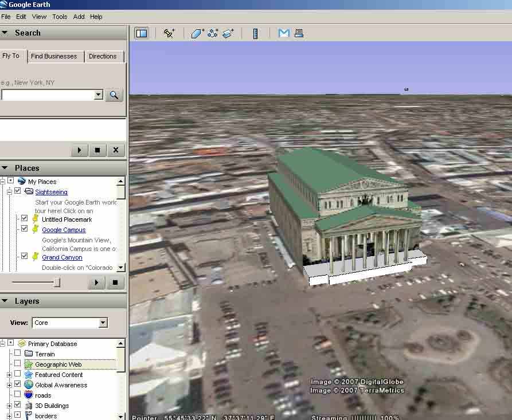Collapse the Sightseeing tree node

pos(9,191)
